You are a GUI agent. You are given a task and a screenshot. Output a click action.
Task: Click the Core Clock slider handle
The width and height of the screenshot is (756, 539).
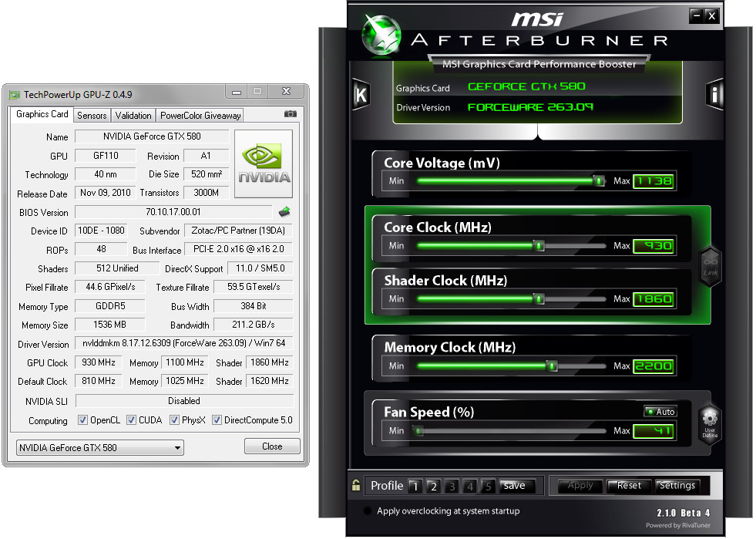(x=539, y=246)
